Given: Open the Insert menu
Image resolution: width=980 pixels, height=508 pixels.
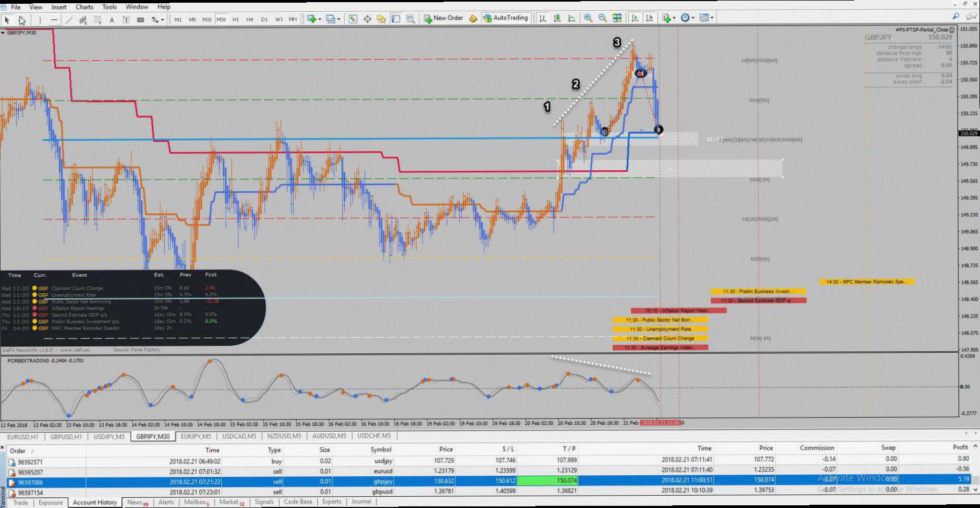Looking at the screenshot, I should coord(59,7).
